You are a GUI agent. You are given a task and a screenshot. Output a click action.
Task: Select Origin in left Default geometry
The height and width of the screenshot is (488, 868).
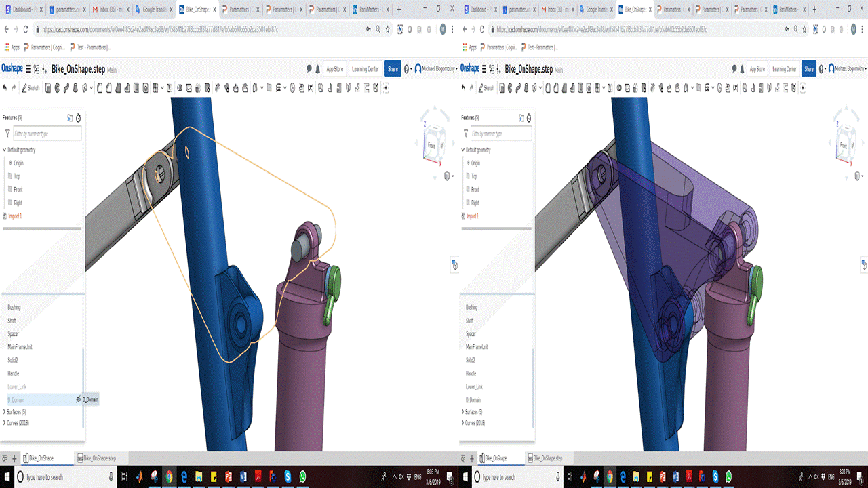coord(17,163)
